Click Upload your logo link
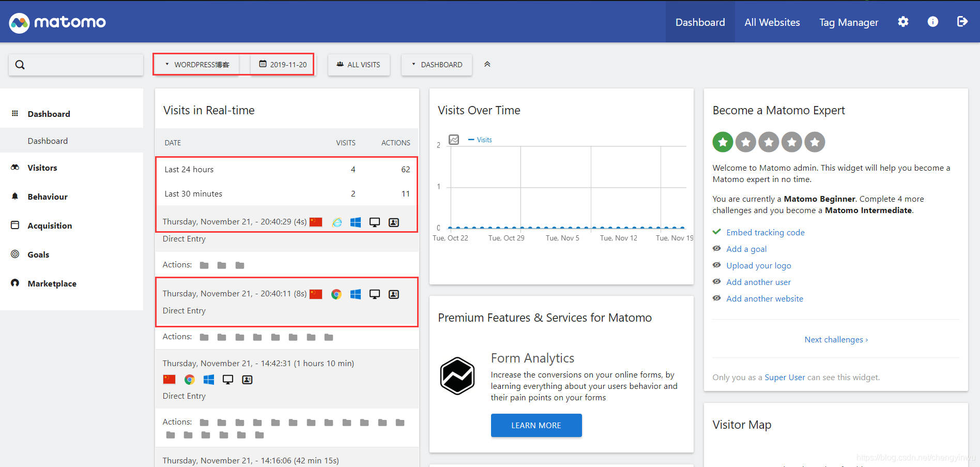The height and width of the screenshot is (467, 980). click(x=758, y=265)
